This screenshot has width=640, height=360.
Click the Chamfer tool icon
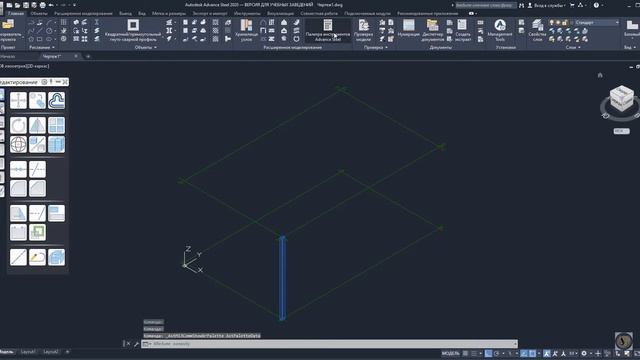point(38,188)
